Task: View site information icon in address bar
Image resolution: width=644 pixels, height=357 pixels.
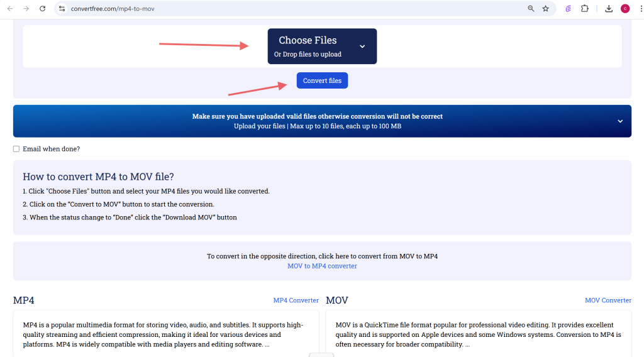Action: (62, 9)
